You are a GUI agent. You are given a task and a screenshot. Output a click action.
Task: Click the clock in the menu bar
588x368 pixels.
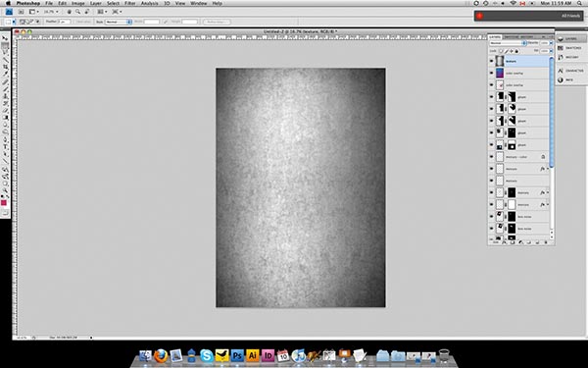click(556, 3)
